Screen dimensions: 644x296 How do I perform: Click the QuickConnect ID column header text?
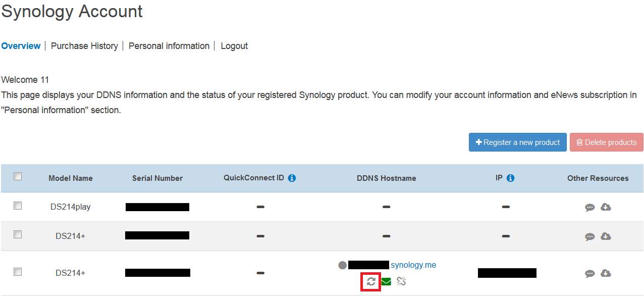tap(254, 178)
